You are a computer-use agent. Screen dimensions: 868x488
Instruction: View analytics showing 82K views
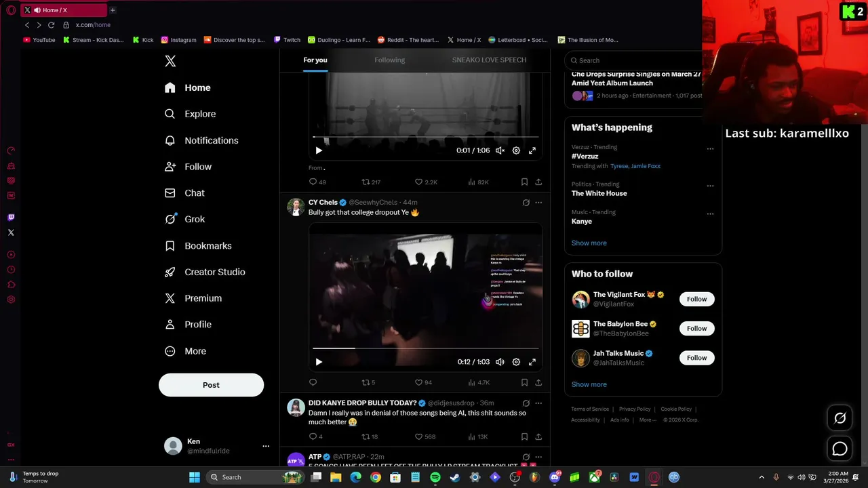pyautogui.click(x=478, y=182)
